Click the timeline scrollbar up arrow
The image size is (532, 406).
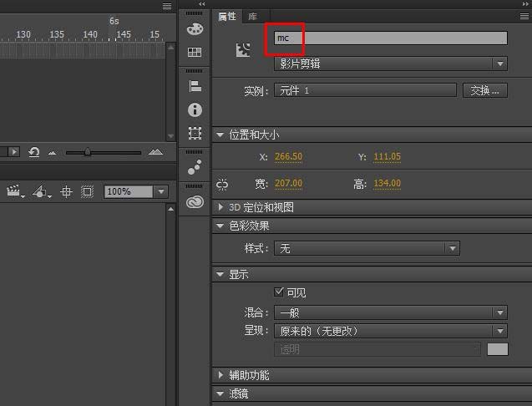tap(170, 48)
